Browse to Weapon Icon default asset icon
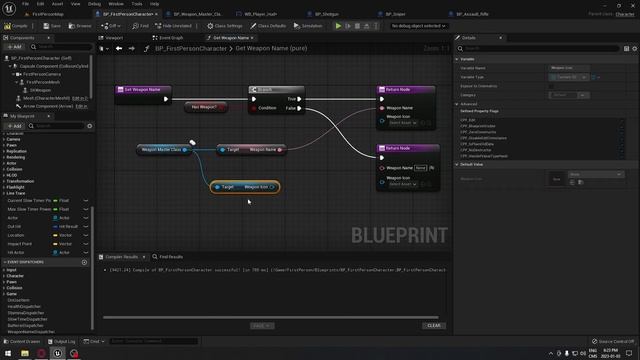 (580, 182)
